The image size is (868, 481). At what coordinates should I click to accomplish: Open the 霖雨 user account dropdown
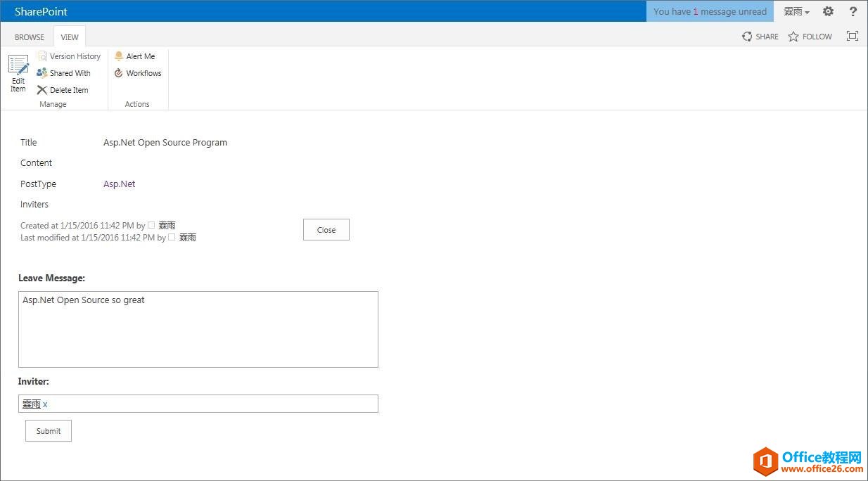(797, 11)
